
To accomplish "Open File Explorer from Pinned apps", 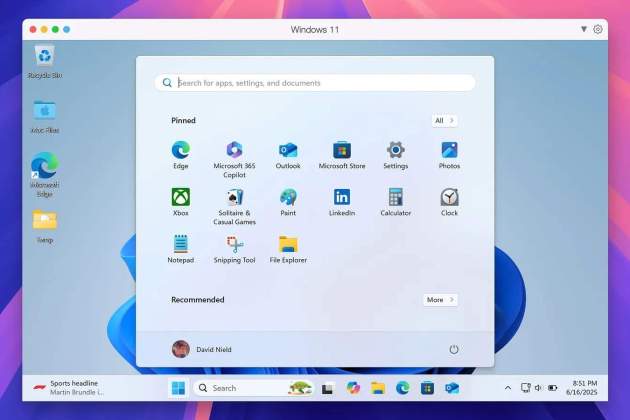I will pos(288,249).
